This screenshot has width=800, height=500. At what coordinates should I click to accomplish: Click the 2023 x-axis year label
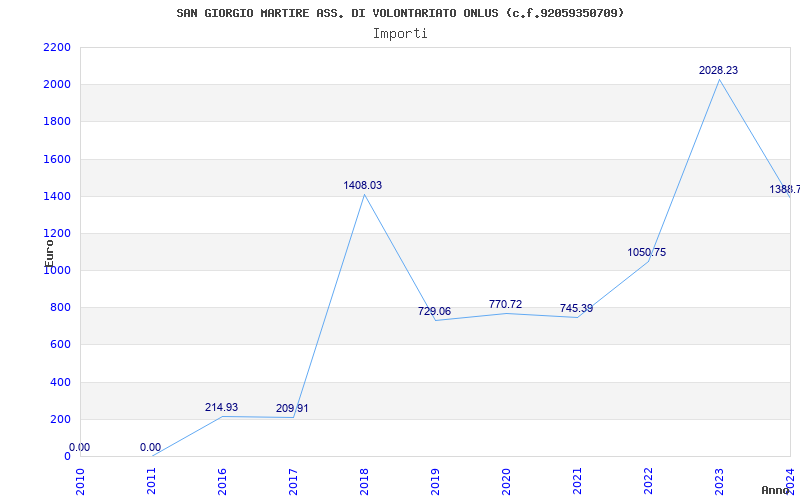point(719,482)
